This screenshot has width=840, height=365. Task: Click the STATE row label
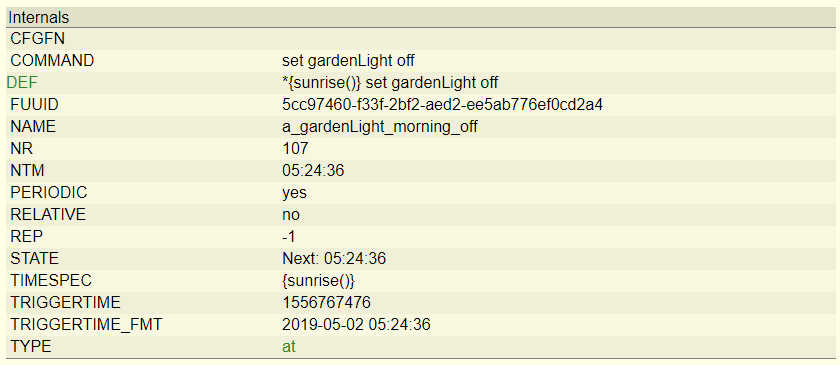click(x=34, y=259)
